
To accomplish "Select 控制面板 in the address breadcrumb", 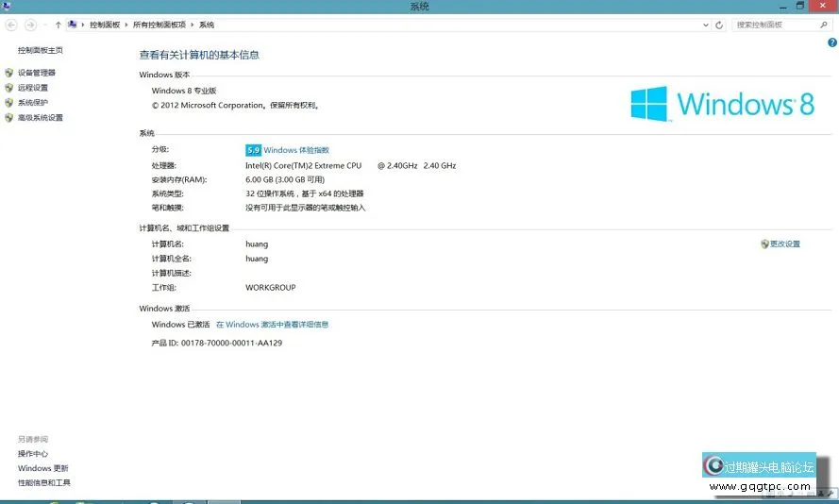I will 104,25.
